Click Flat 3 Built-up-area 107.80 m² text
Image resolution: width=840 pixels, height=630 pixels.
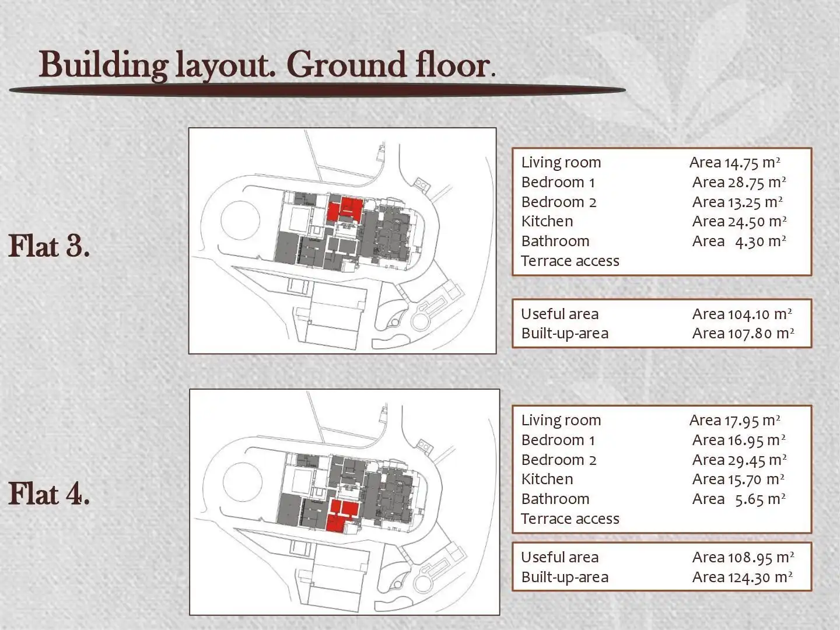pos(658,334)
